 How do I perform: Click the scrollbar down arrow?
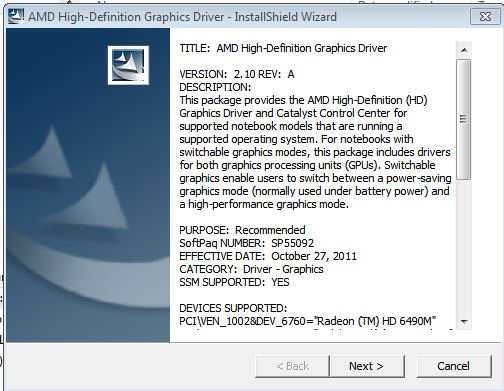pyautogui.click(x=464, y=321)
